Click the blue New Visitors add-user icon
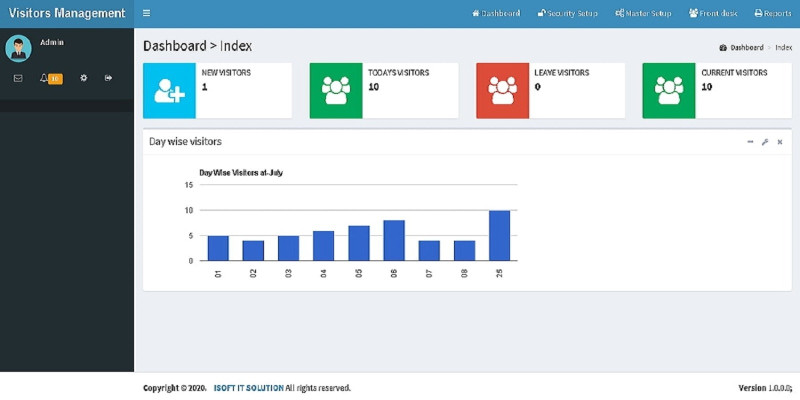 point(169,91)
